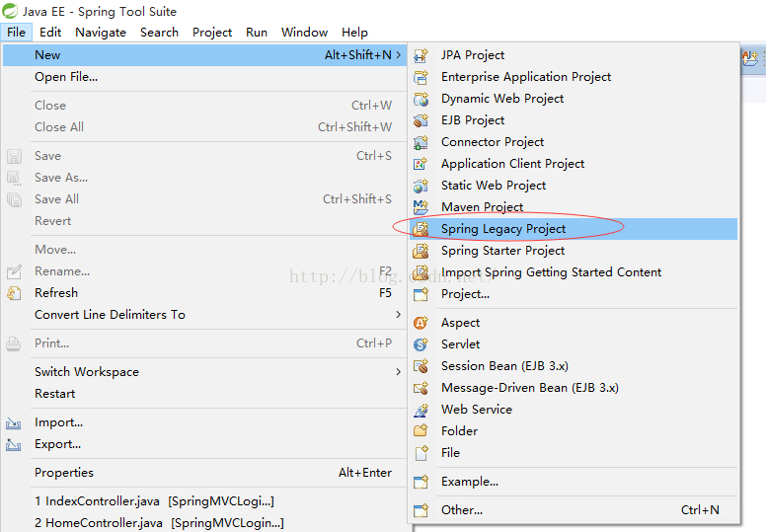This screenshot has height=532, width=766.
Task: Choose Spring Legacy Project
Action: click(574, 229)
